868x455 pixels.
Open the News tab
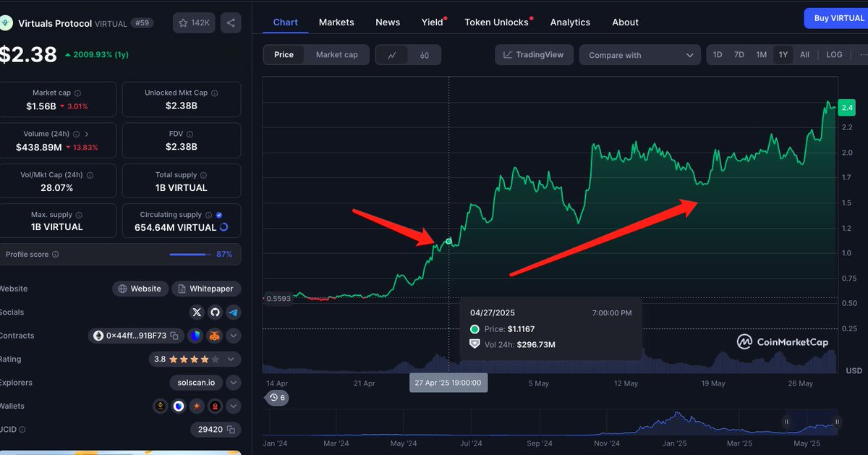coord(388,22)
